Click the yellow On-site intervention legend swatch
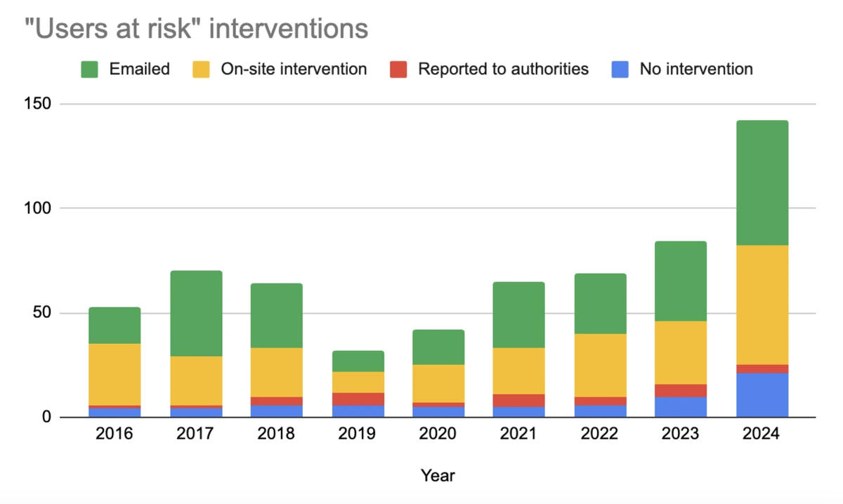 coord(201,69)
